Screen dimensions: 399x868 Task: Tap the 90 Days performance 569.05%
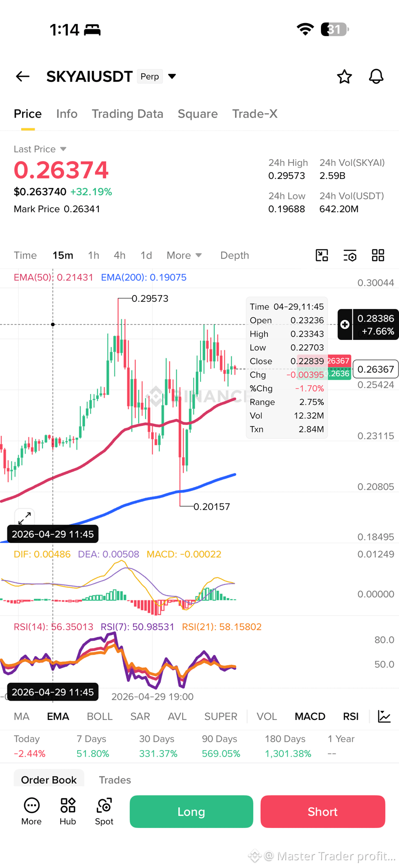(221, 754)
